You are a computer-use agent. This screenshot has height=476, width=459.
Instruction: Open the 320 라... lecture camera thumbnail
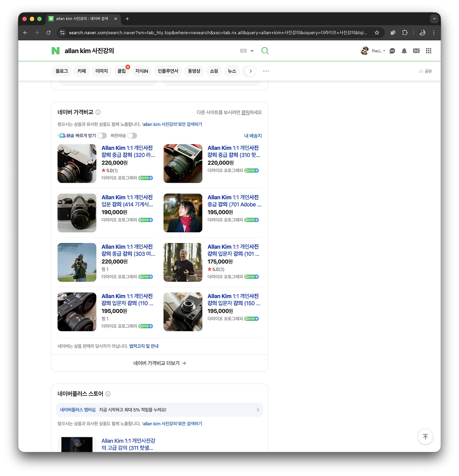77,163
